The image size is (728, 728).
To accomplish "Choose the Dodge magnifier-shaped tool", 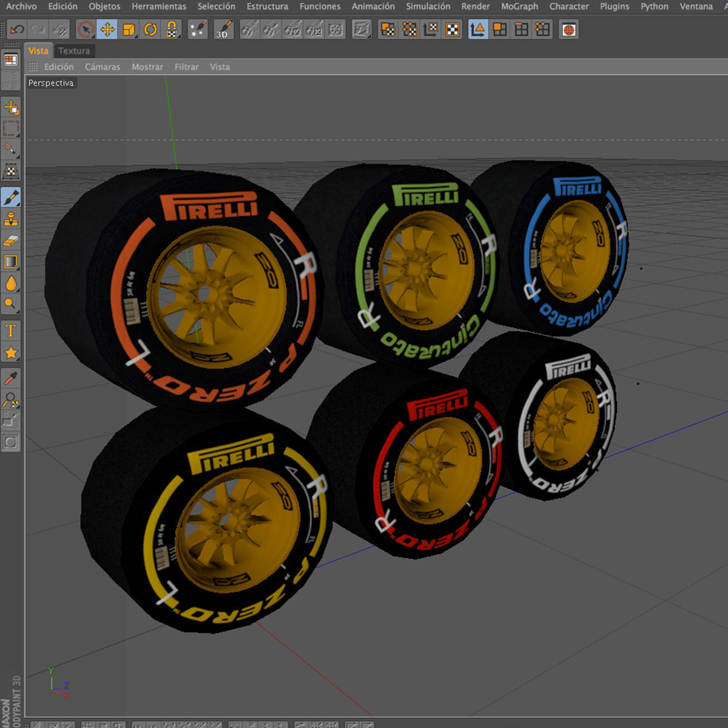I will (11, 304).
